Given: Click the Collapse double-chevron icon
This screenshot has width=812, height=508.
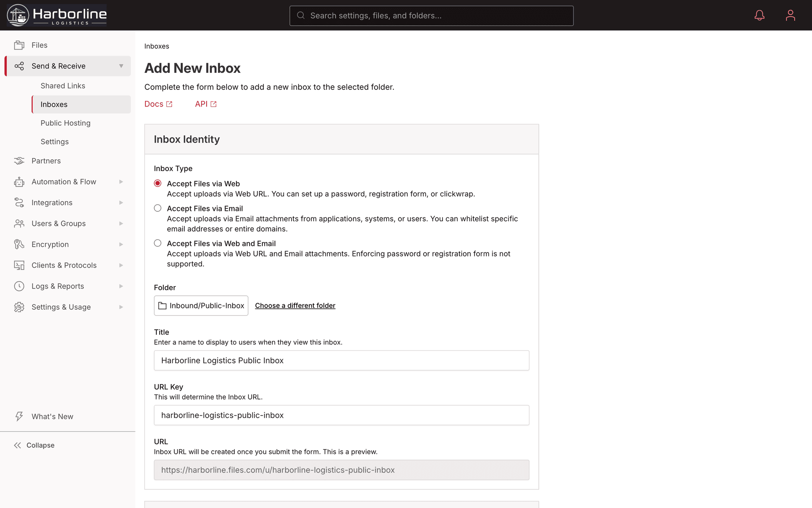Looking at the screenshot, I should tap(17, 445).
